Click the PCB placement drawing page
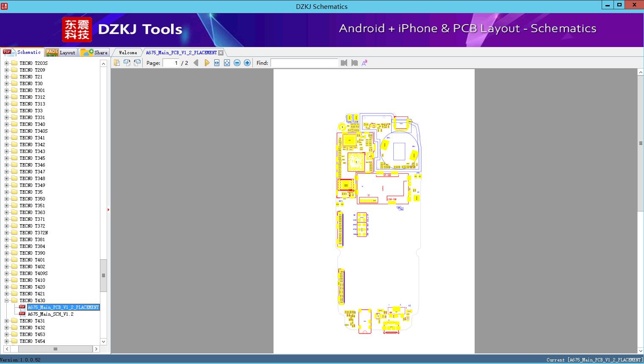The image size is (644, 364). pyautogui.click(x=374, y=211)
